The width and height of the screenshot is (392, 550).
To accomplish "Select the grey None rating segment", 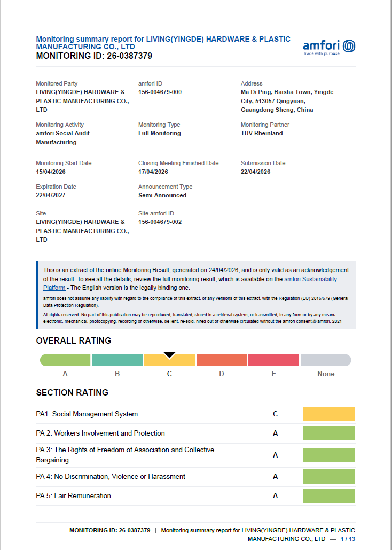I will click(x=326, y=360).
